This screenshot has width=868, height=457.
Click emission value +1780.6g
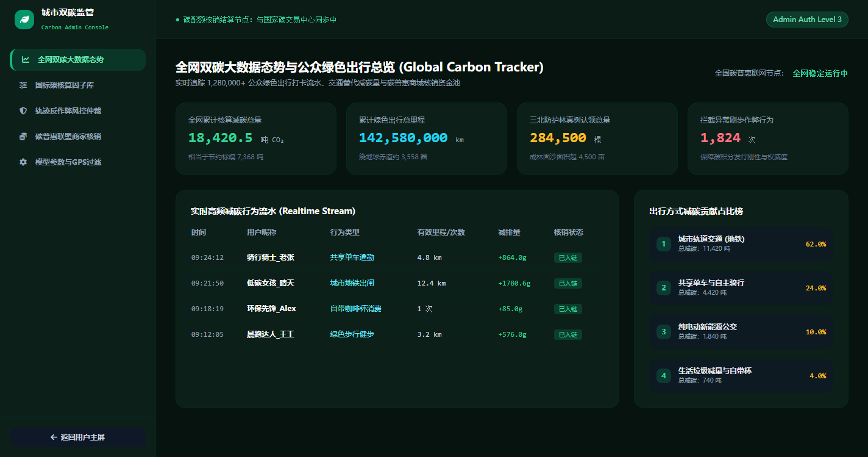tap(514, 284)
